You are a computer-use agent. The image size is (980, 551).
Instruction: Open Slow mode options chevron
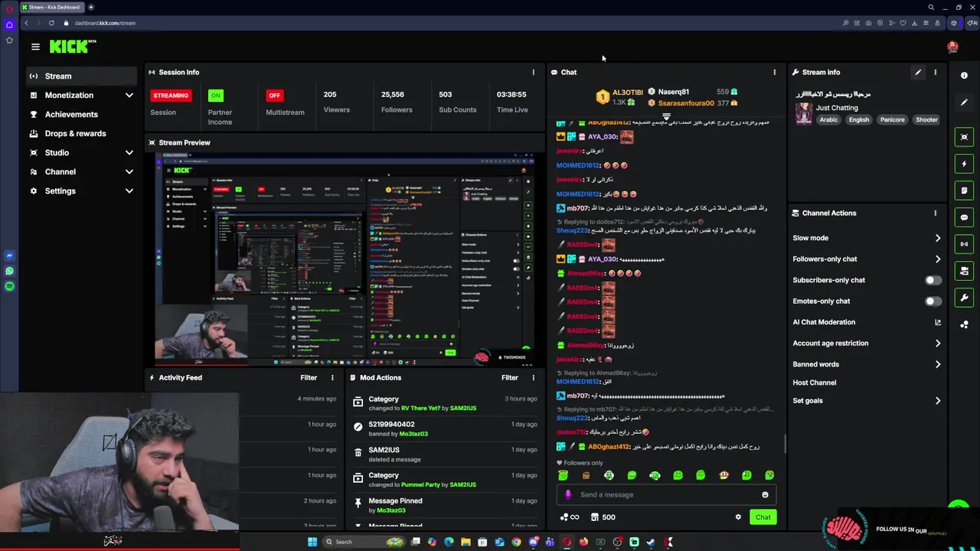pos(938,238)
